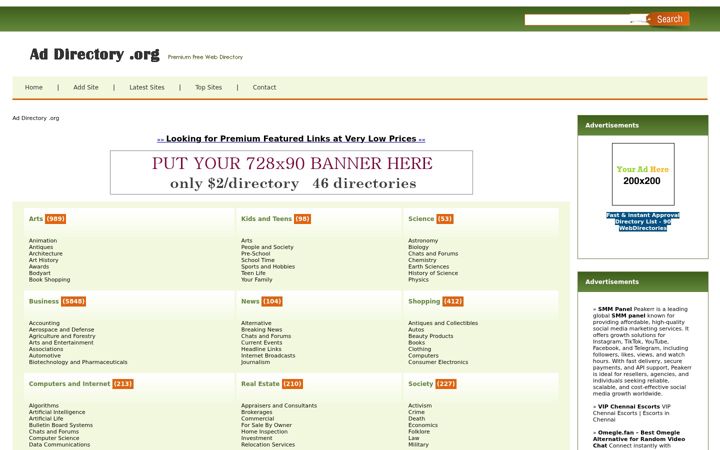Open the Earth Sciences subcategory
This screenshot has height=450, width=720.
point(428,266)
